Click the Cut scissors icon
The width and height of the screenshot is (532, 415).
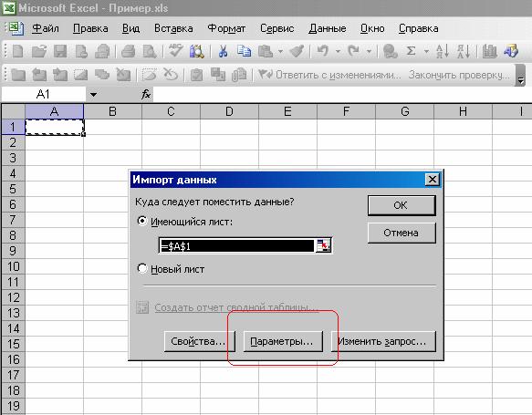[223, 51]
